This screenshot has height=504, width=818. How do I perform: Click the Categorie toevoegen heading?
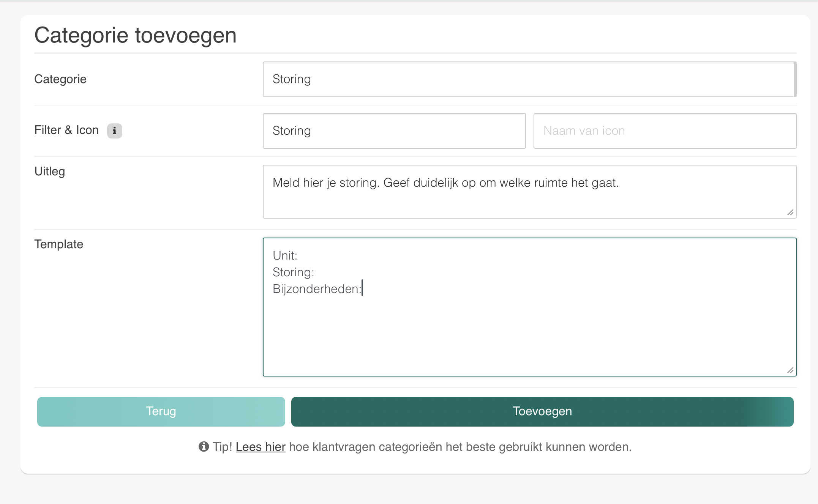coord(136,35)
